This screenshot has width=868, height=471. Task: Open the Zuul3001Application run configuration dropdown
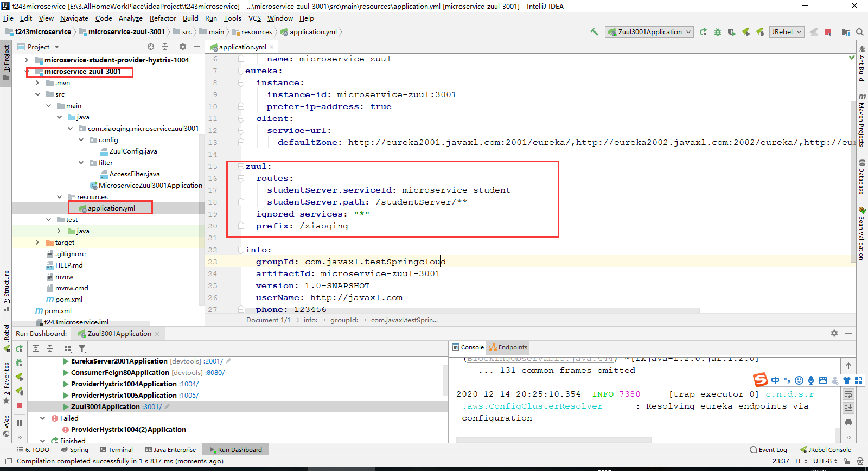650,32
